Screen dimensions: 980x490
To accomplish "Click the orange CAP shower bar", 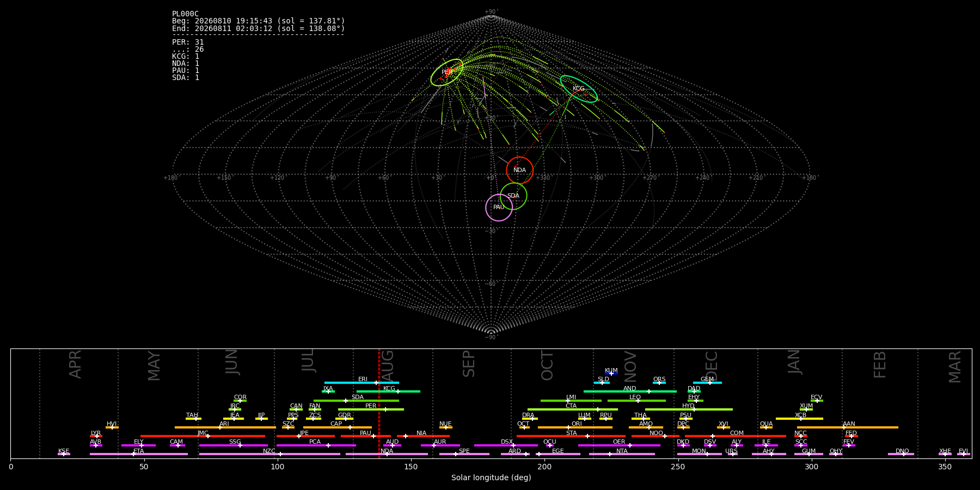I will coord(338,427).
